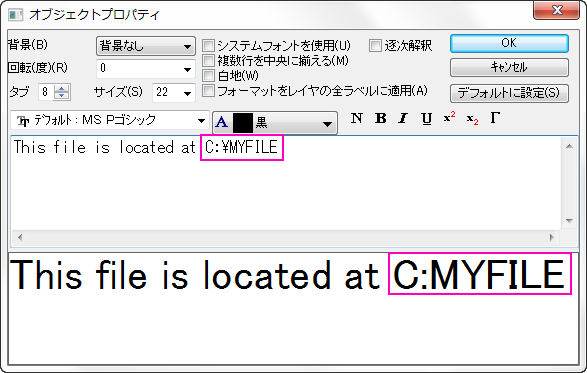
Task: Enable 複数行を中央に揃える(M) checkbox
Action: point(209,60)
